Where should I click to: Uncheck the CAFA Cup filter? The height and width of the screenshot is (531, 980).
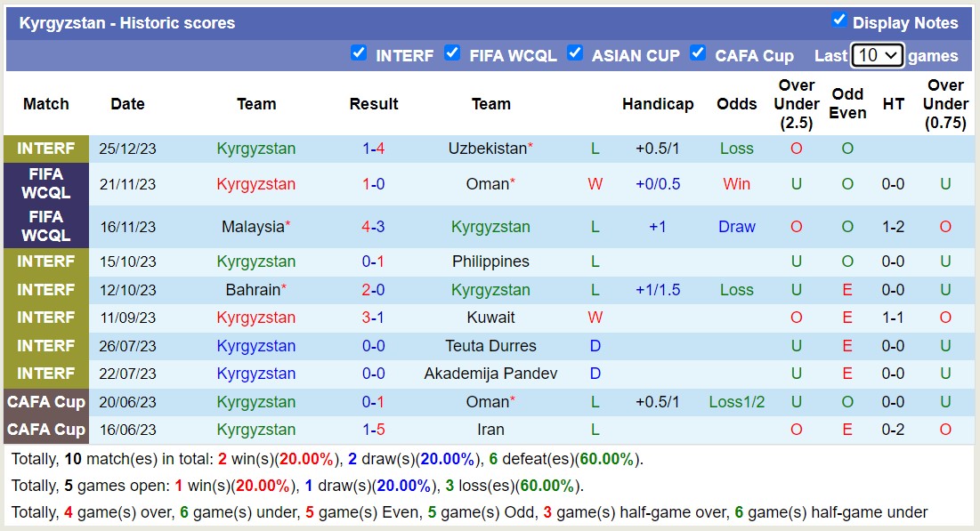(700, 53)
